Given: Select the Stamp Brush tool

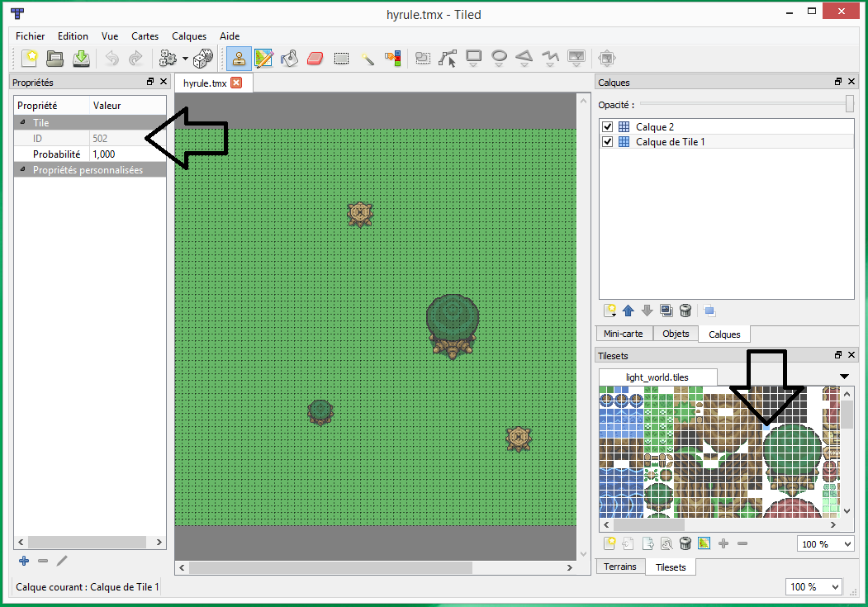Looking at the screenshot, I should [x=239, y=58].
